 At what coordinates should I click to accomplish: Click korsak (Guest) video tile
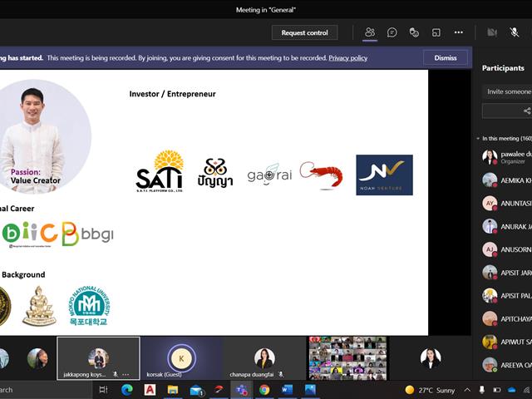(181, 358)
